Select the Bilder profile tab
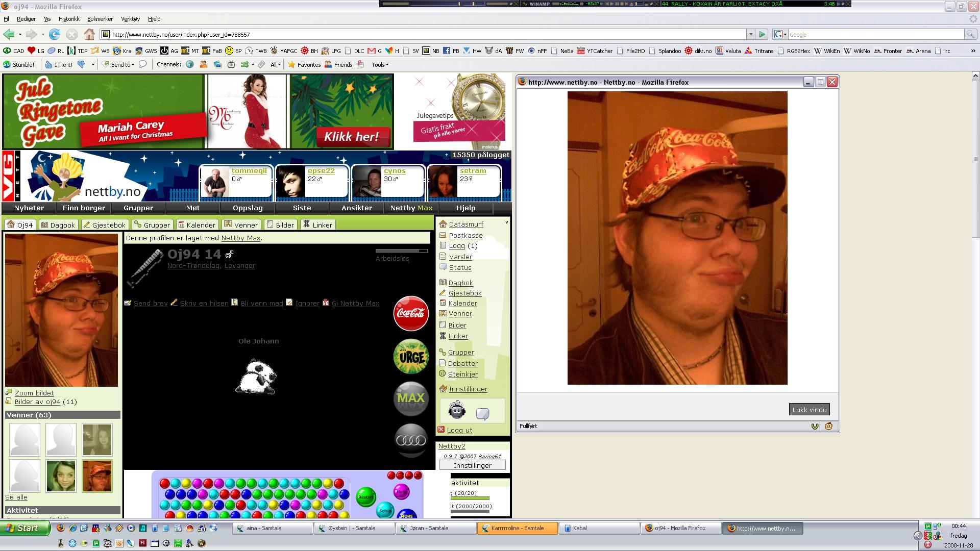Viewport: 980px width, 551px height. tap(280, 224)
